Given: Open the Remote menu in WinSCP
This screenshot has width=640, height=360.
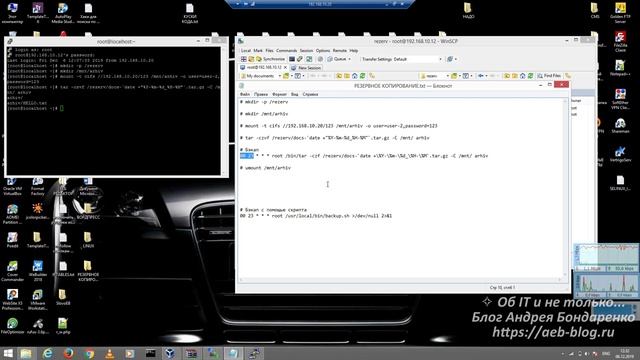Looking at the screenshot, I should pos(340,51).
